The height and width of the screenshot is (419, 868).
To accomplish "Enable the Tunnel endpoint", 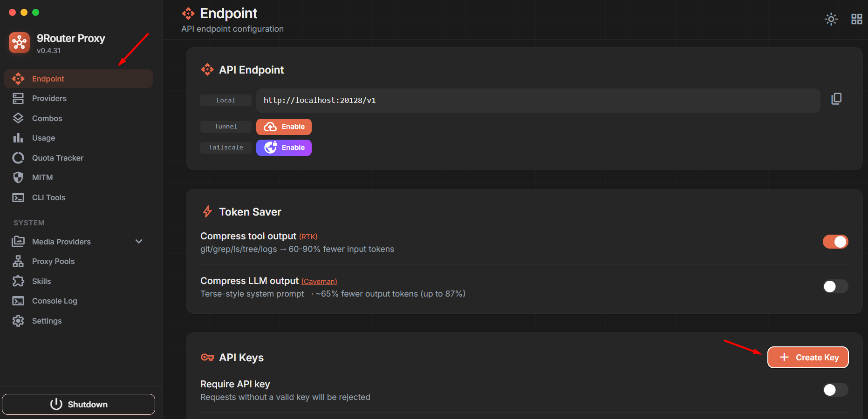I will coord(284,127).
